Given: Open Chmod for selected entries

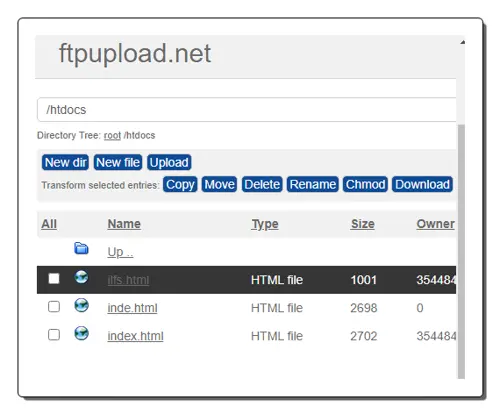Looking at the screenshot, I should 365,184.
